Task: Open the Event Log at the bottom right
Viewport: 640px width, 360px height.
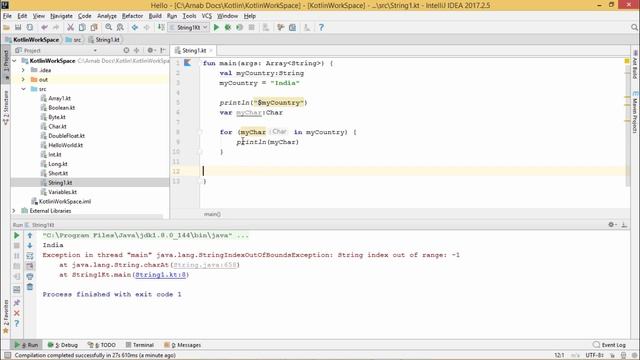Action: pos(610,345)
